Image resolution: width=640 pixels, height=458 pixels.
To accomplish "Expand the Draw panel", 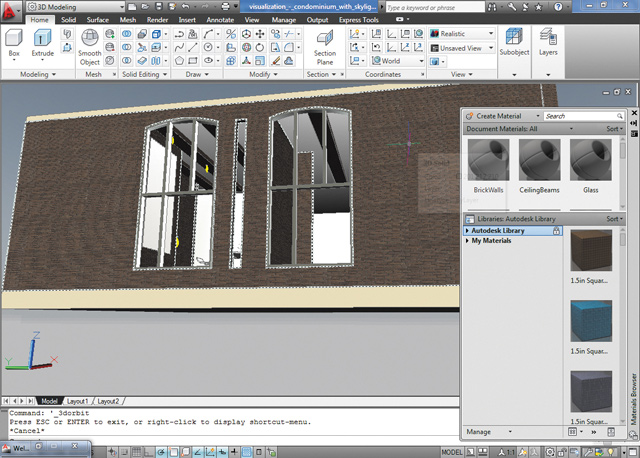I will pos(197,74).
